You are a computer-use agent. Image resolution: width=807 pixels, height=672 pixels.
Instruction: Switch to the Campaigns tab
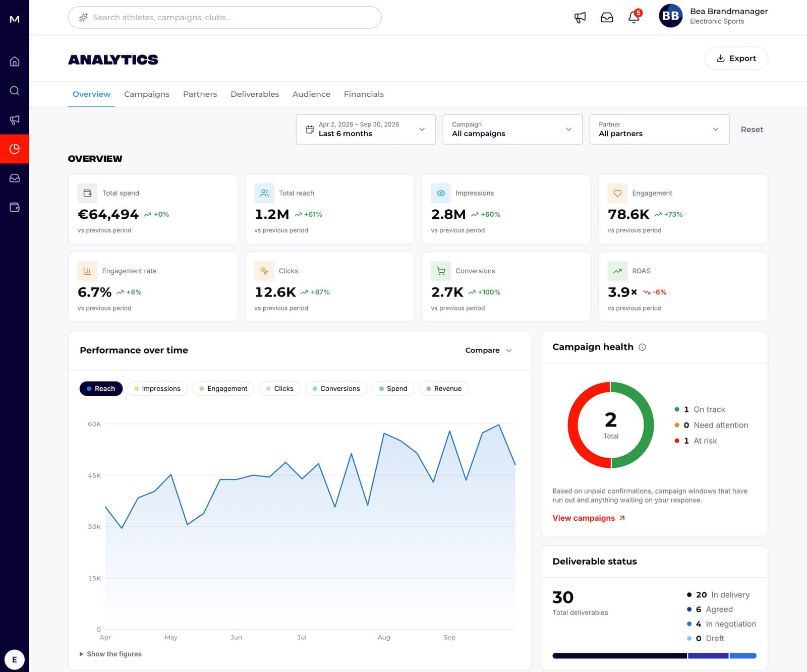[147, 94]
